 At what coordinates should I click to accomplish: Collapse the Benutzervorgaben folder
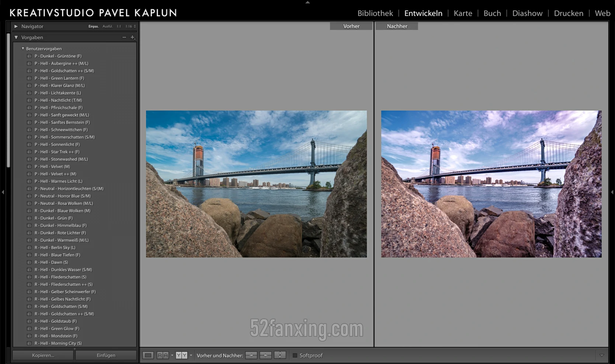[23, 48]
